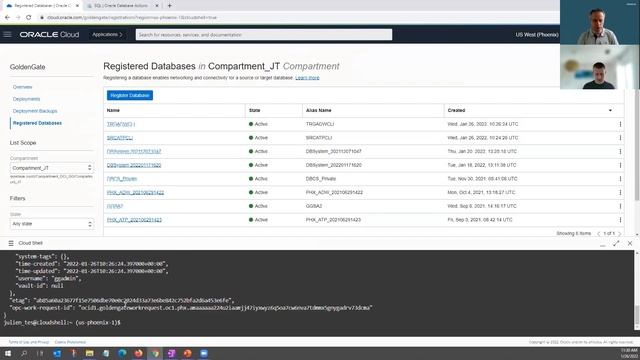
Task: Reload the current browser page
Action: (29, 18)
